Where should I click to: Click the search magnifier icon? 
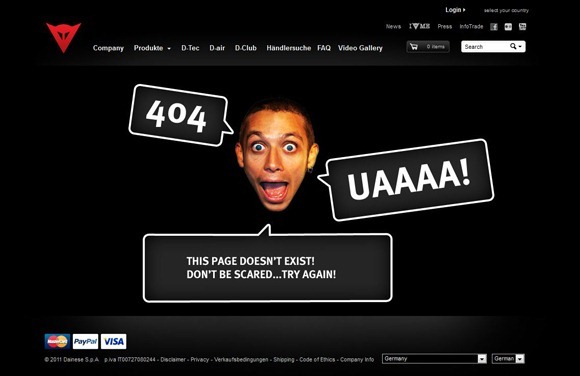click(x=513, y=47)
